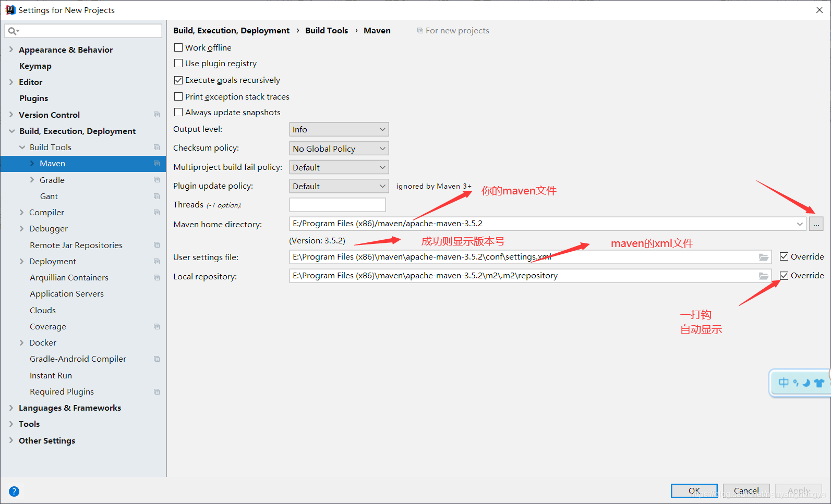Image resolution: width=831 pixels, height=504 pixels.
Task: Click the Apply button
Action: pos(799,491)
